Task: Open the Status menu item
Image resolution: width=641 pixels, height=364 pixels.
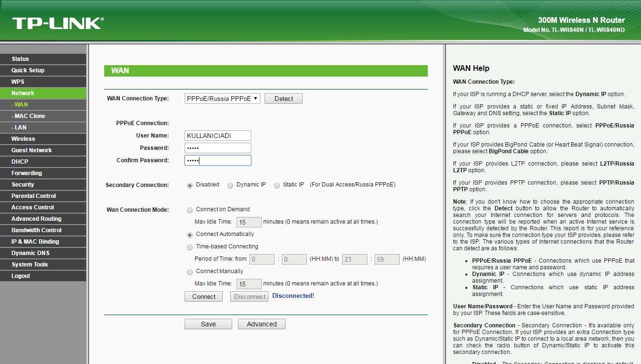Action: tap(43, 59)
